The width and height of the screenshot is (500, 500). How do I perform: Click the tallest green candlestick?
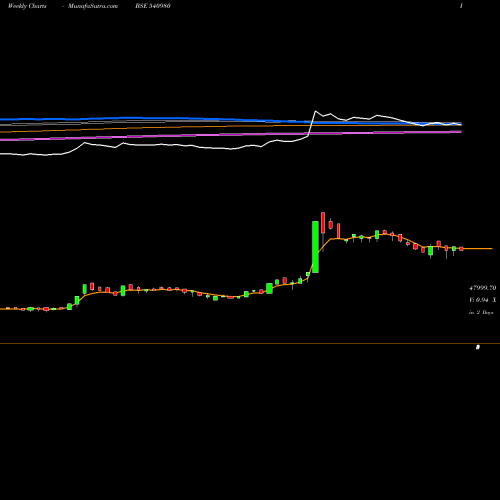click(315, 247)
